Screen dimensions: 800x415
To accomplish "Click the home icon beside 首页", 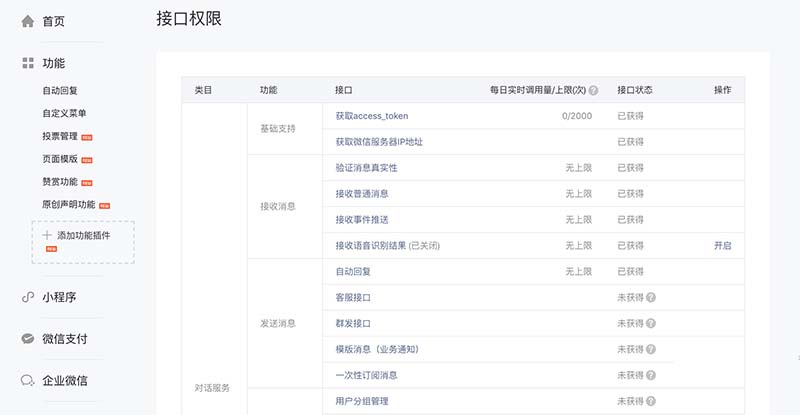I will 28,21.
